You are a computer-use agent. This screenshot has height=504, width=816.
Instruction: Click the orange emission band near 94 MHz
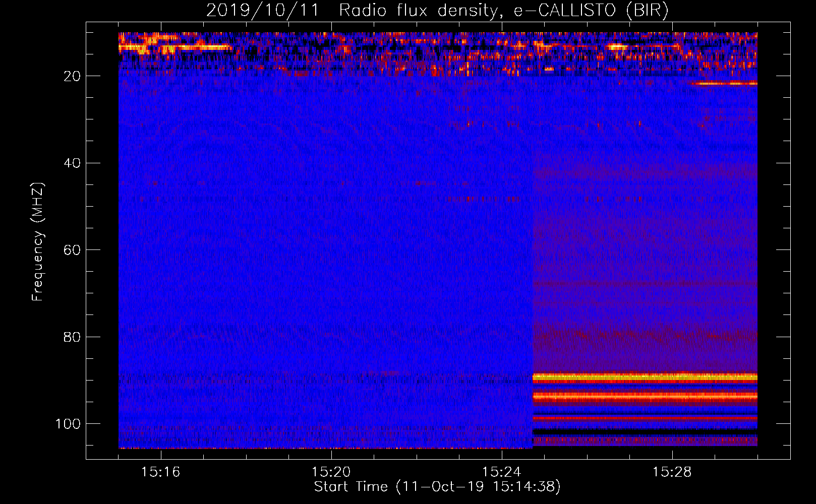[x=645, y=397]
